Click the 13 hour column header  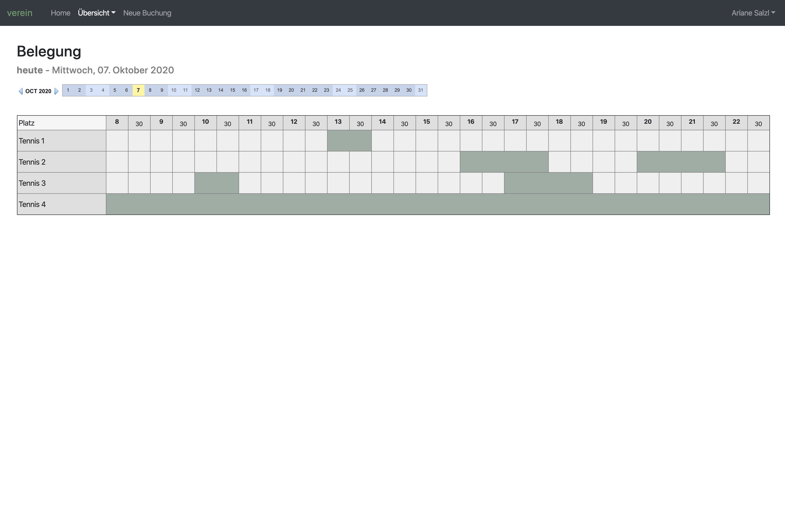[x=338, y=123]
